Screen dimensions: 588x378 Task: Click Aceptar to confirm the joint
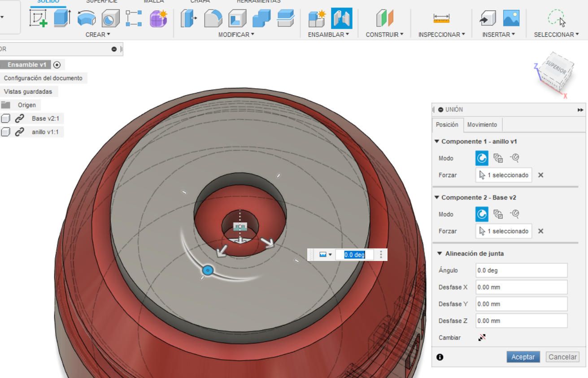click(523, 357)
